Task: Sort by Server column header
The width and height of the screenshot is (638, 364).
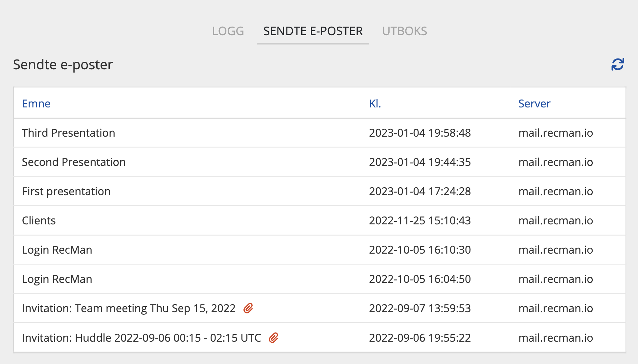Action: pyautogui.click(x=534, y=103)
